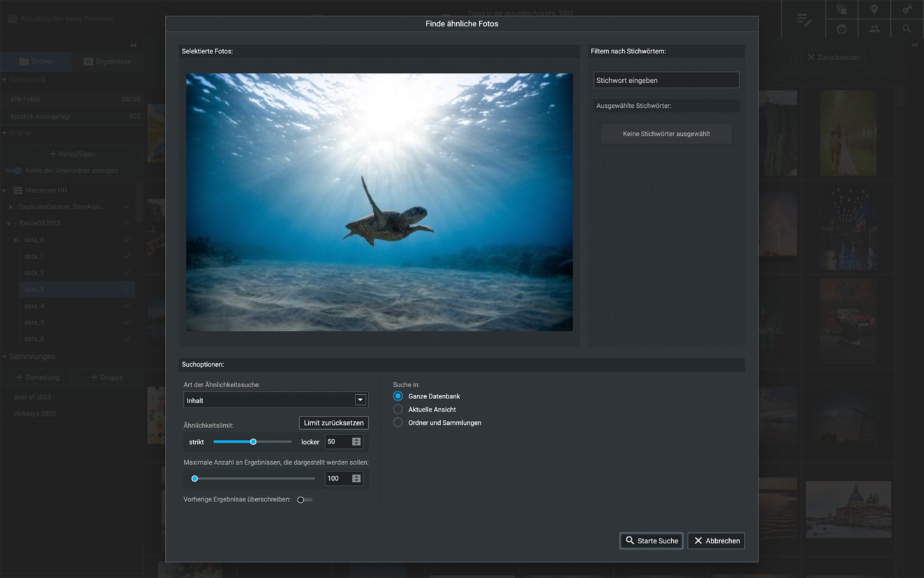The width and height of the screenshot is (924, 578).
Task: Select the data_2 folder
Action: tap(77, 273)
